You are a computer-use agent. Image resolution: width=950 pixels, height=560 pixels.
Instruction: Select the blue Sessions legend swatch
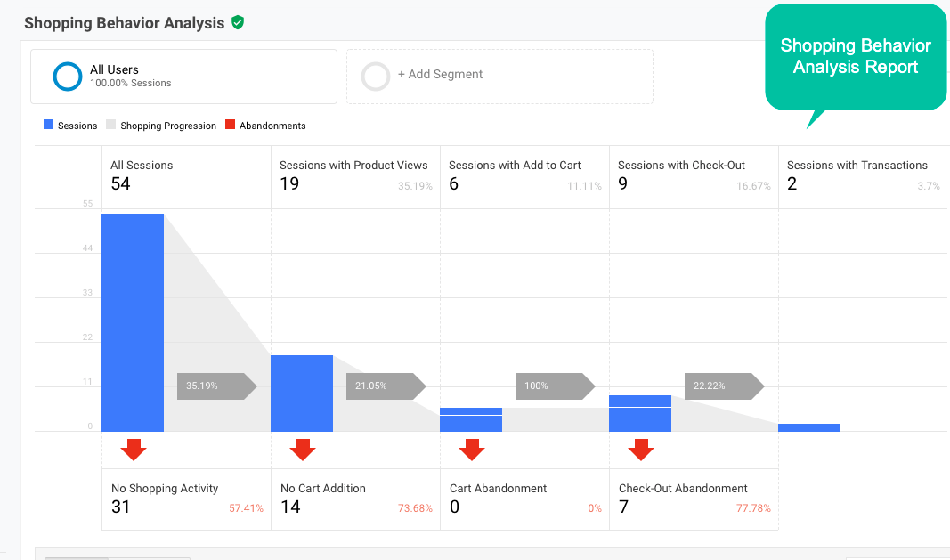point(49,125)
